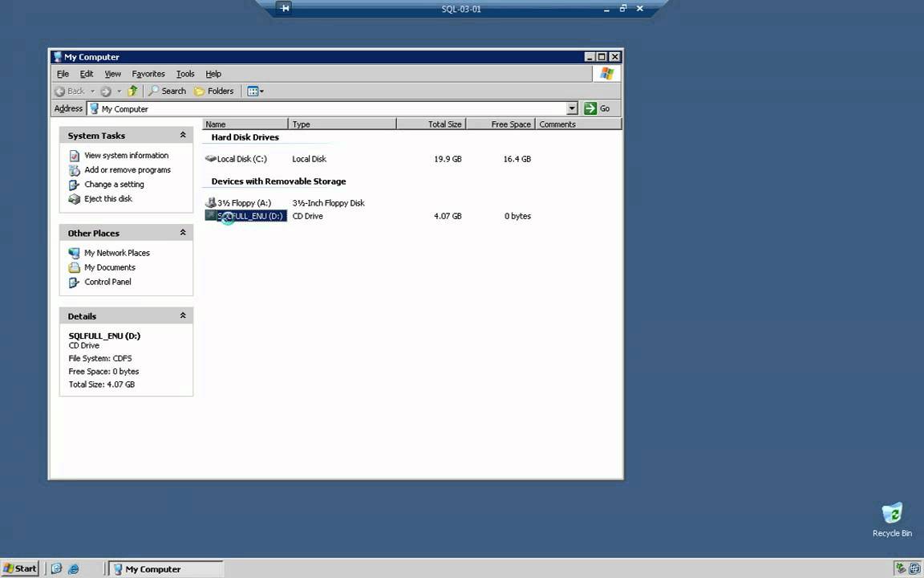Open the Help menu

[213, 74]
